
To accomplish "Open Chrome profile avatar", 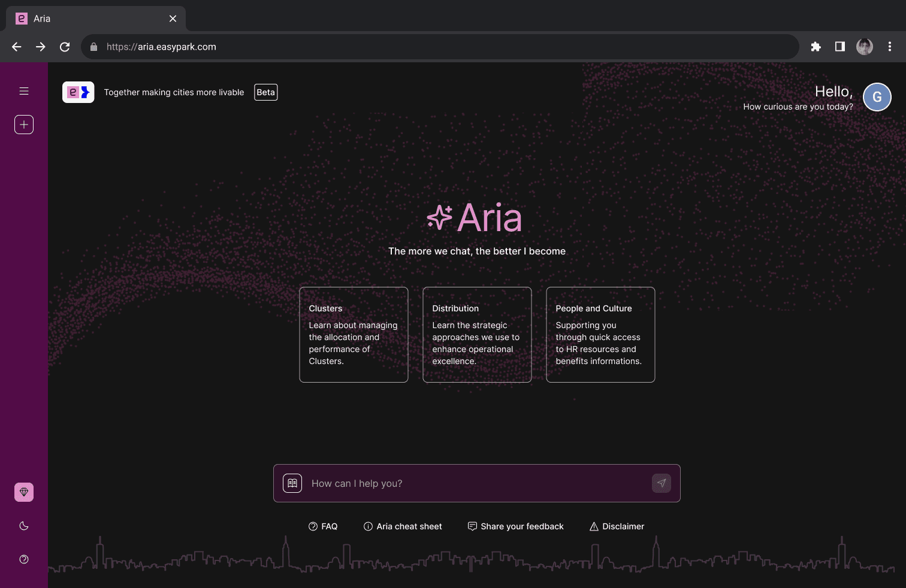I will [865, 47].
